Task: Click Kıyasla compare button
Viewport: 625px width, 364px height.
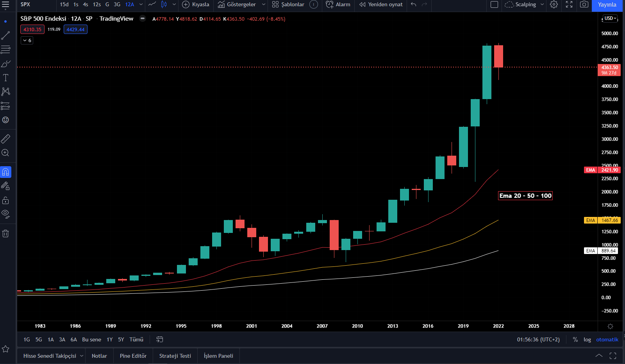Action: (x=196, y=5)
